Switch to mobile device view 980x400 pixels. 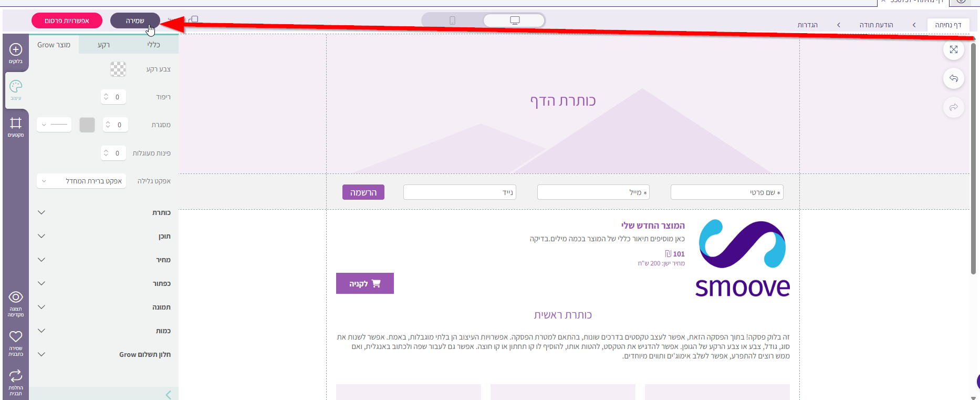[452, 20]
